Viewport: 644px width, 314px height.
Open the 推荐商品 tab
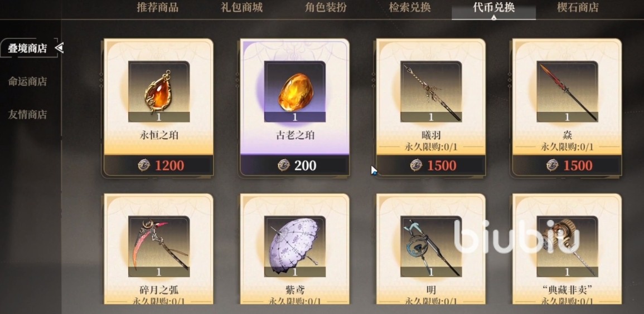pyautogui.click(x=158, y=7)
